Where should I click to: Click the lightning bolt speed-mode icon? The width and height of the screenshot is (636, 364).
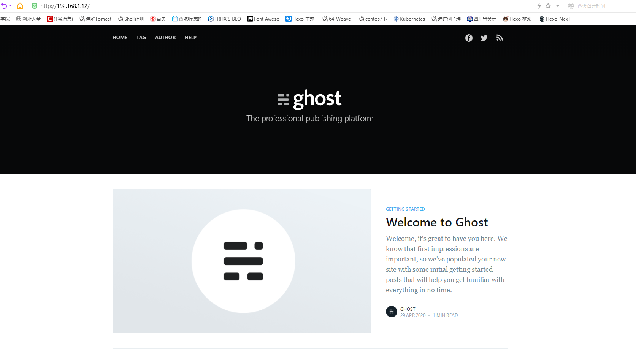539,6
